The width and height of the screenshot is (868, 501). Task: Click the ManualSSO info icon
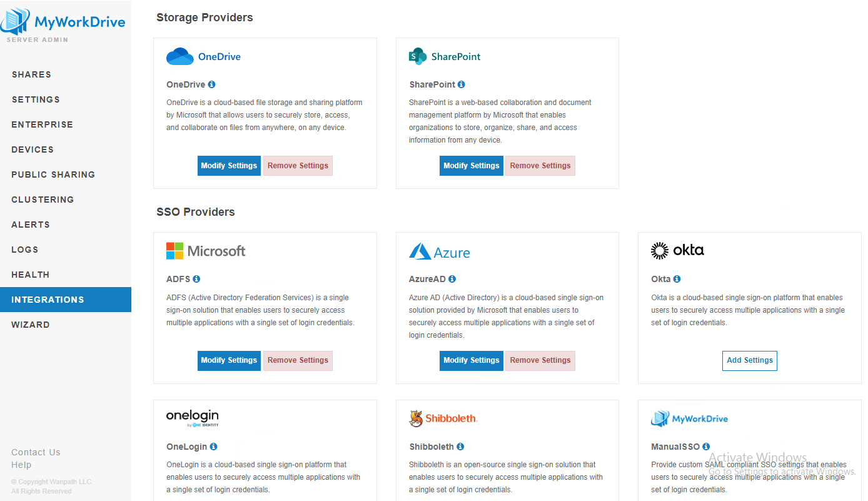(706, 447)
